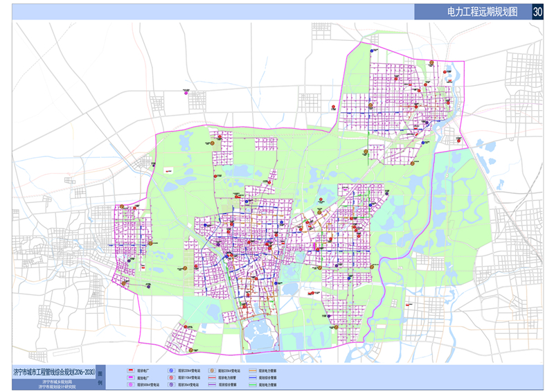This screenshot has width=554, height=392.
Task: Click the 济宁市城乡规划局 text
Action: (57, 382)
